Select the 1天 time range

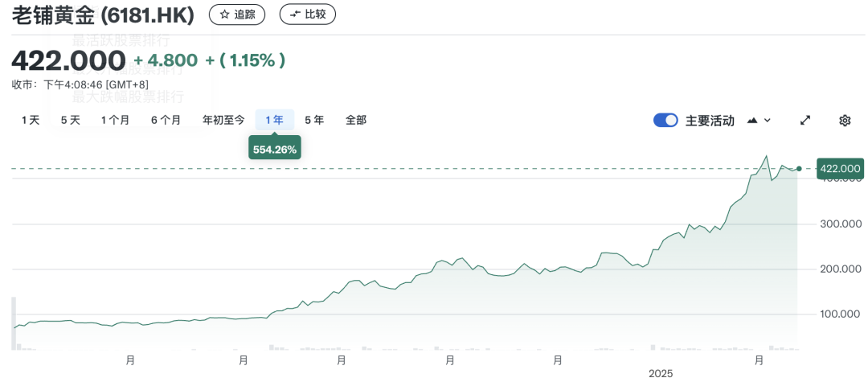(x=31, y=121)
